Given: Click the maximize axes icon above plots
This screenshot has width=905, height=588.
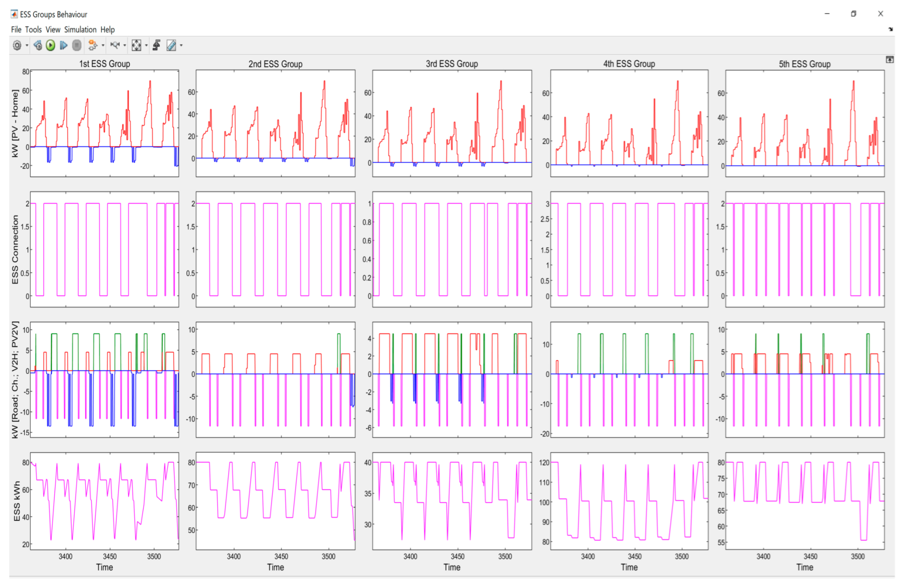Looking at the screenshot, I should 890,60.
